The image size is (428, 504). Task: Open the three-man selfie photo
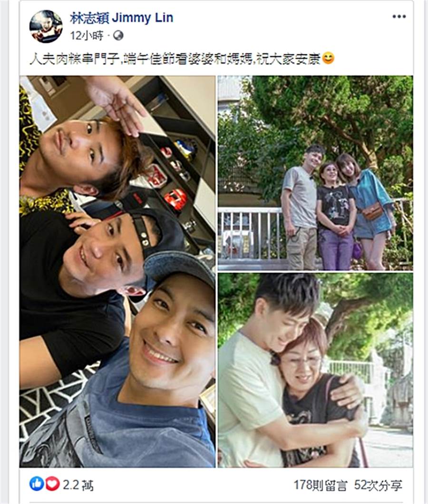click(117, 271)
